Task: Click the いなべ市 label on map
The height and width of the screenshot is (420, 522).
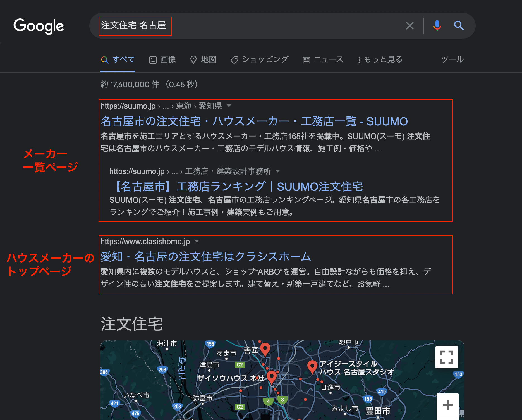Action: pyautogui.click(x=136, y=395)
